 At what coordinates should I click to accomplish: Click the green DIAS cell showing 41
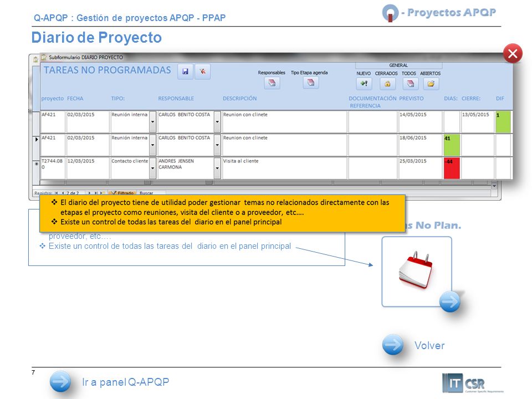point(452,145)
